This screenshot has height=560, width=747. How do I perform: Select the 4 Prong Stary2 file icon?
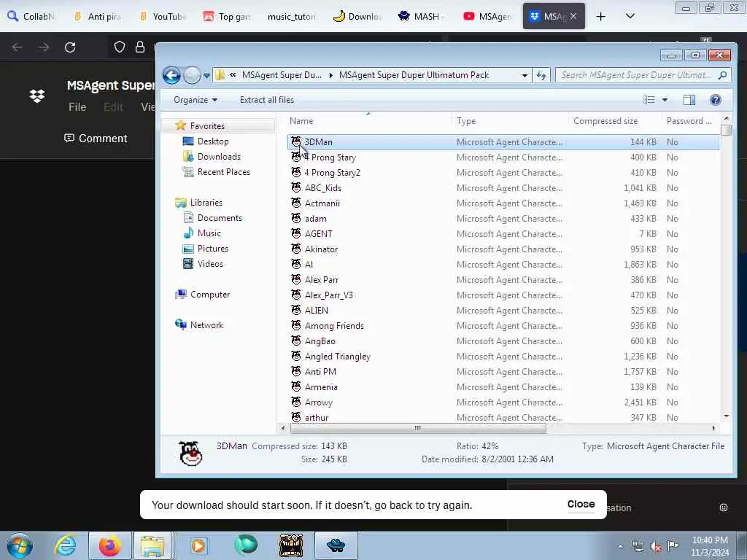296,172
